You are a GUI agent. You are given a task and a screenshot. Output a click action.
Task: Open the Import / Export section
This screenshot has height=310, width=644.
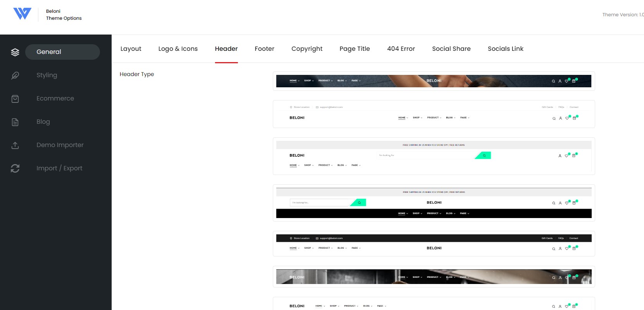(x=59, y=168)
